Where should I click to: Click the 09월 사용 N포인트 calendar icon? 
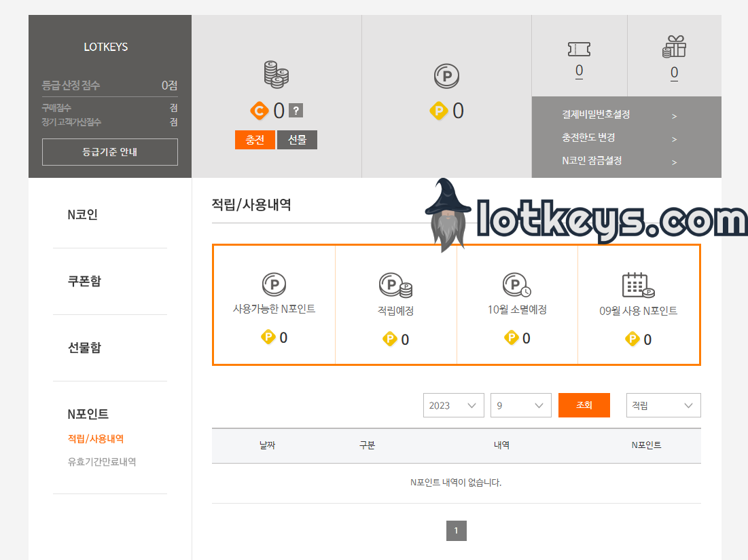point(639,285)
